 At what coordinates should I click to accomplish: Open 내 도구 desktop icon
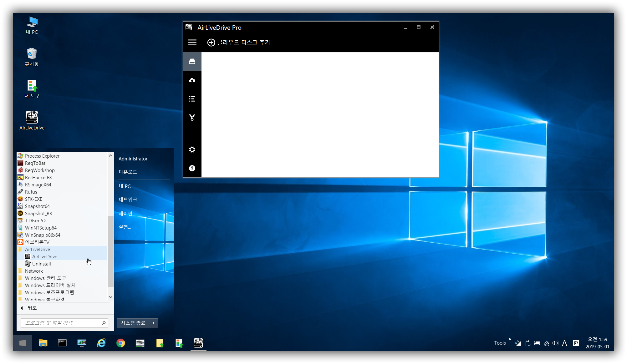tap(32, 89)
